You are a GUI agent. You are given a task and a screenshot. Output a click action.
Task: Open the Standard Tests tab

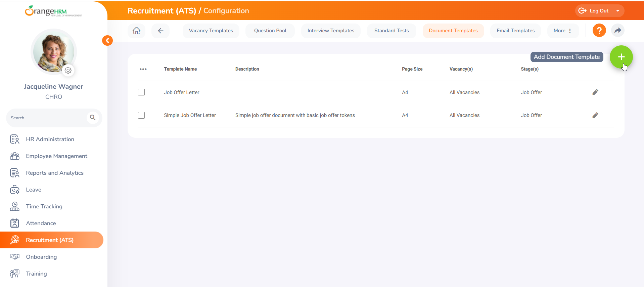(392, 31)
